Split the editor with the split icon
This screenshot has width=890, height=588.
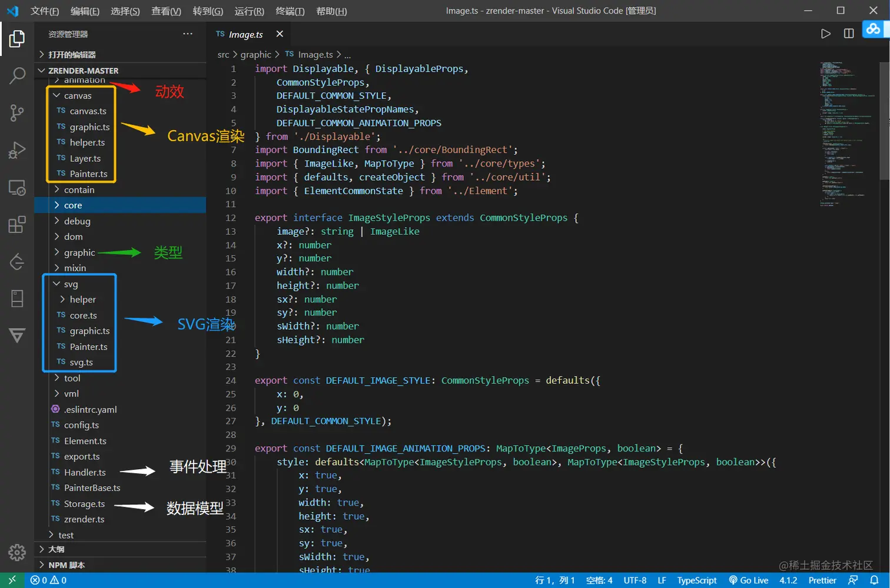[849, 34]
